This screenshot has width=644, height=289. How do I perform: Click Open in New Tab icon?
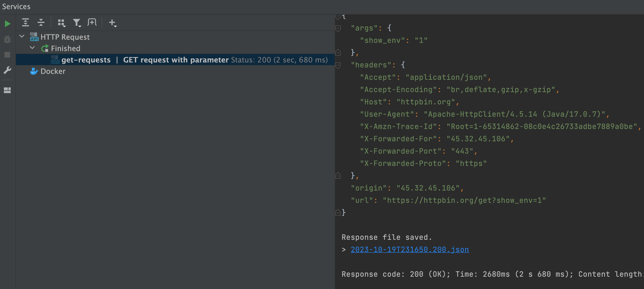point(92,22)
